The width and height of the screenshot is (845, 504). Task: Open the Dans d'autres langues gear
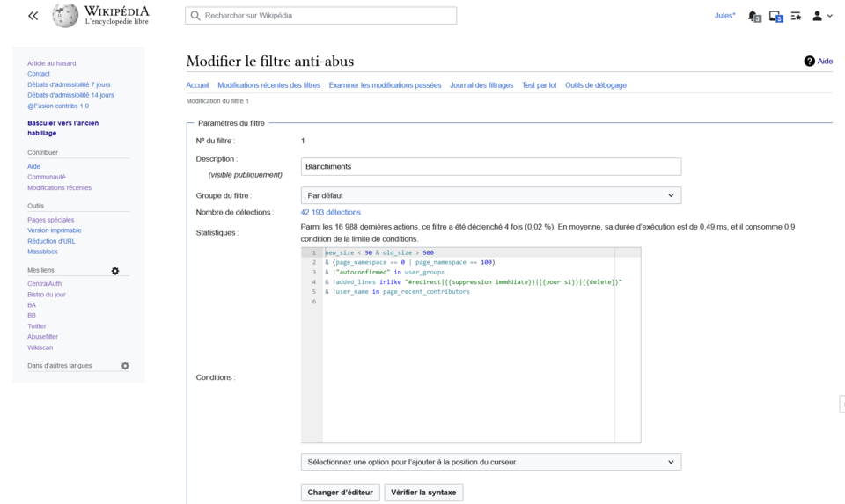click(x=125, y=366)
